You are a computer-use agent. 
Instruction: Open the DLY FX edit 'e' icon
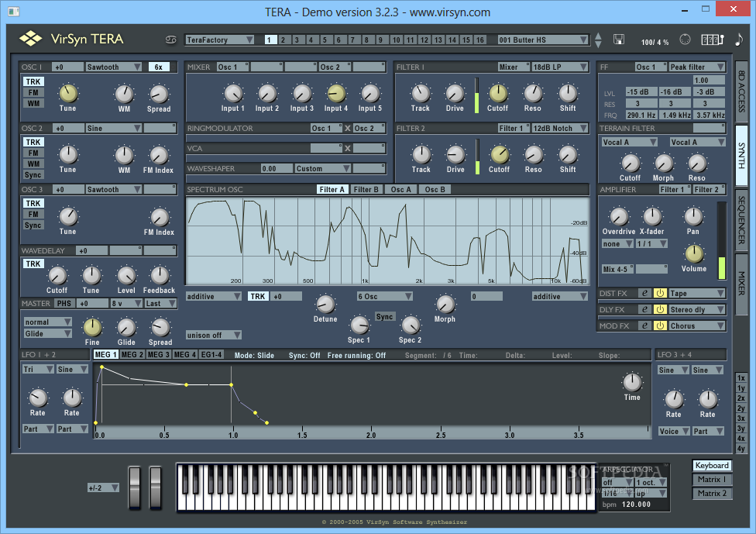pos(644,309)
